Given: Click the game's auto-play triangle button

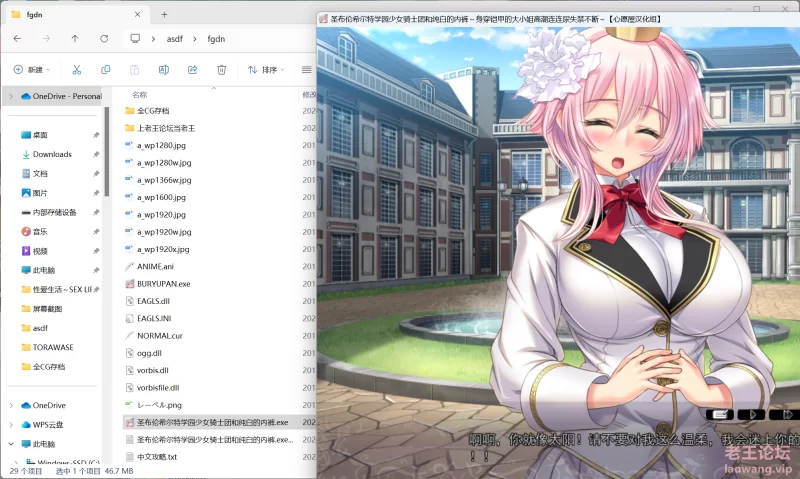Looking at the screenshot, I should (752, 415).
